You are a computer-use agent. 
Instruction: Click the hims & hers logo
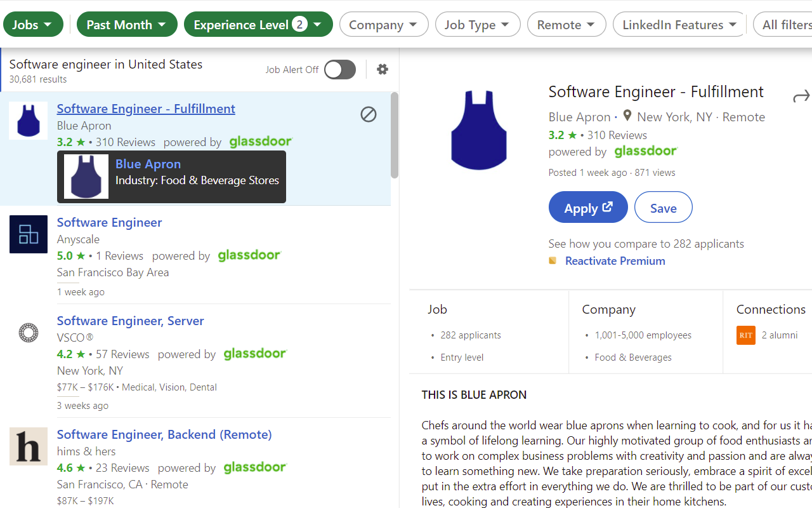point(29,446)
